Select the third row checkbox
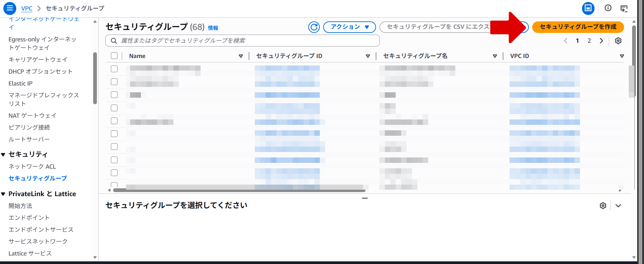Viewport: 644px width, 264px height. pyautogui.click(x=114, y=95)
